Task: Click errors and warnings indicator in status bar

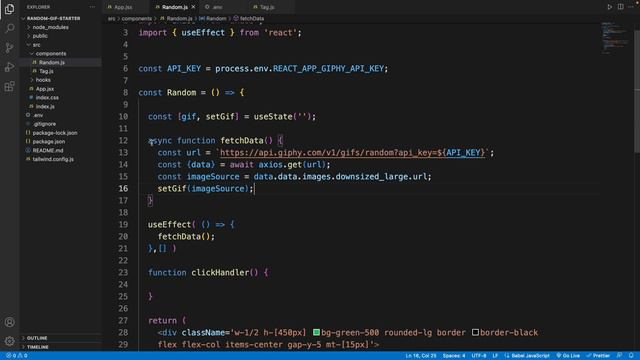Action: point(17,356)
